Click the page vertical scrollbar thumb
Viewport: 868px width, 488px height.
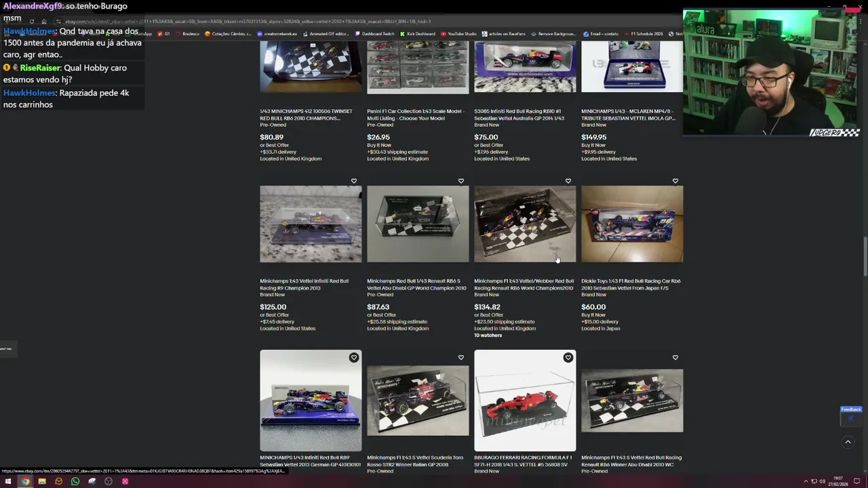pyautogui.click(x=865, y=256)
